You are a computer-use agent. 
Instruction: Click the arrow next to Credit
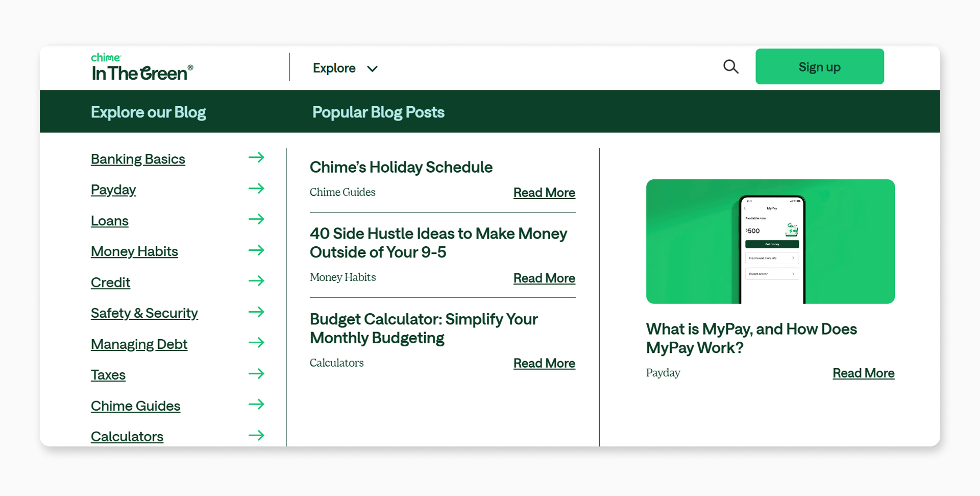256,281
